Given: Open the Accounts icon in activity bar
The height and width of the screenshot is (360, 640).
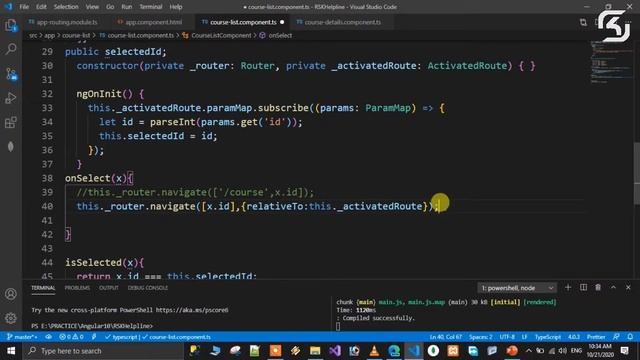Looking at the screenshot, I should pos(11,294).
